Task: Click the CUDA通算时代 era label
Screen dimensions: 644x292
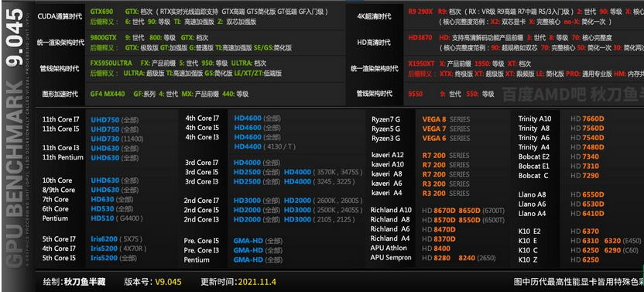Action: coord(60,16)
